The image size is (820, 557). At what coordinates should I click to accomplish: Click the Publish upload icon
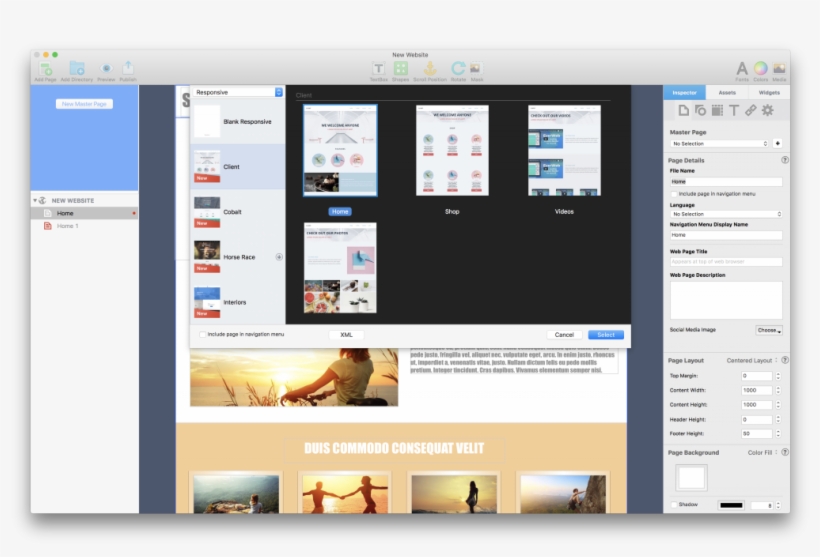(x=128, y=68)
